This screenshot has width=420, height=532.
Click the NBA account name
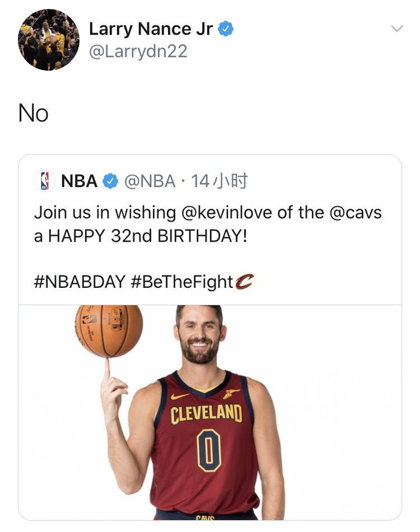[79, 181]
